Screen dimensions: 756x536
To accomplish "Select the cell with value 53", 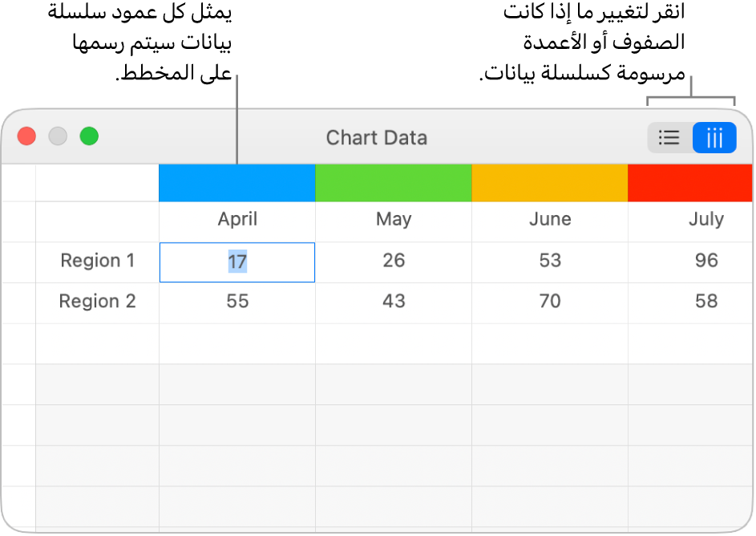I will (x=550, y=261).
